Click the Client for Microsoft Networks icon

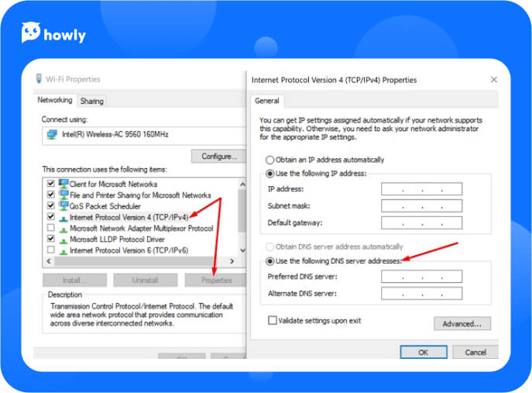[x=63, y=184]
